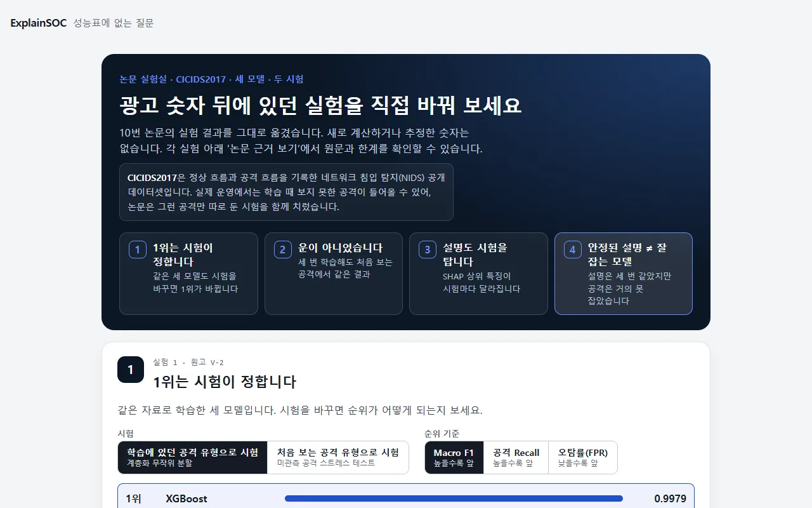This screenshot has height=508, width=812.
Task: Open step card 2 '운이 아니었습니다'
Action: (334, 274)
